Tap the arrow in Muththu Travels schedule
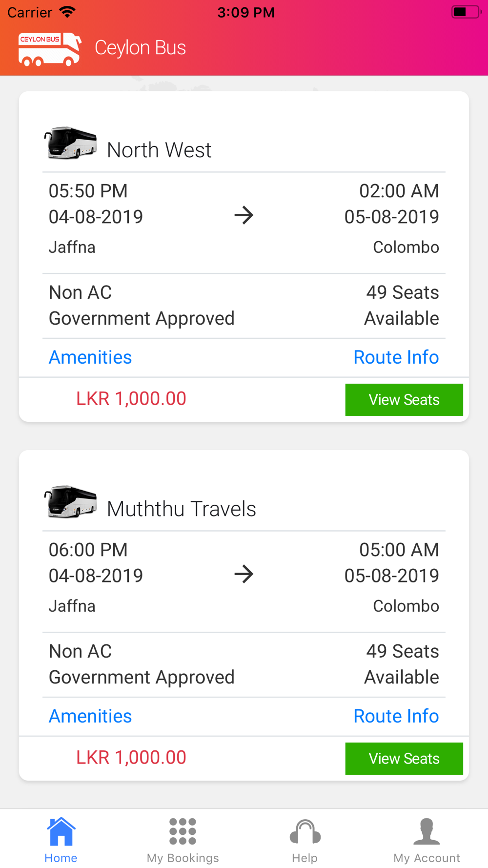488x868 pixels. pyautogui.click(x=244, y=574)
